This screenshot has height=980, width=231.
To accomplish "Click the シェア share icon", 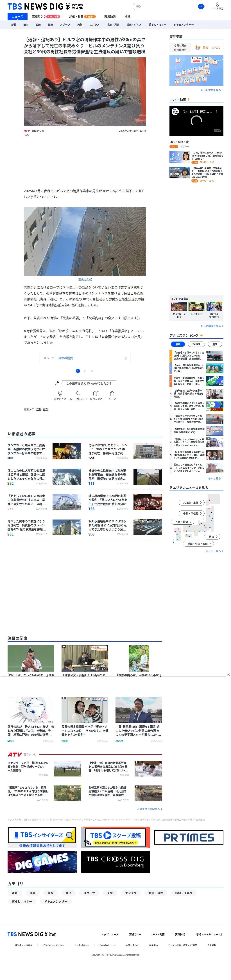I will 112,394.
